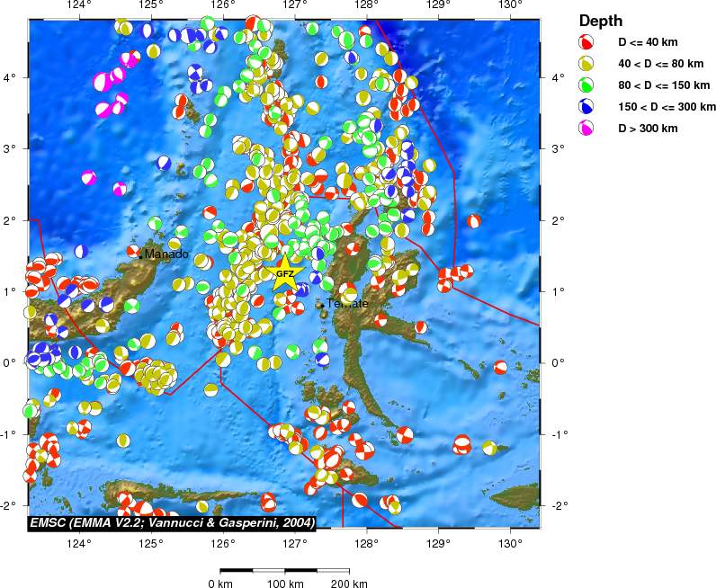The width and height of the screenshot is (716, 588).
Task: Click the yellow 40 < D <= 80 km legend symbol
Action: coord(586,64)
